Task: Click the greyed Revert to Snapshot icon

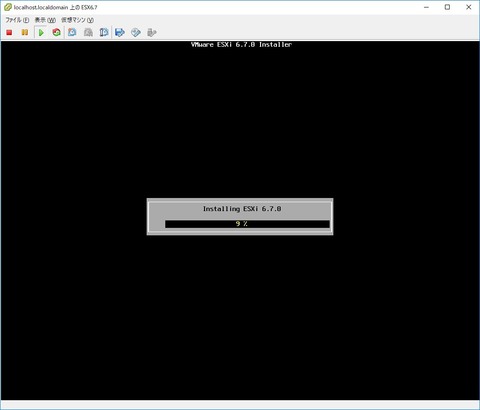Action: pos(88,32)
